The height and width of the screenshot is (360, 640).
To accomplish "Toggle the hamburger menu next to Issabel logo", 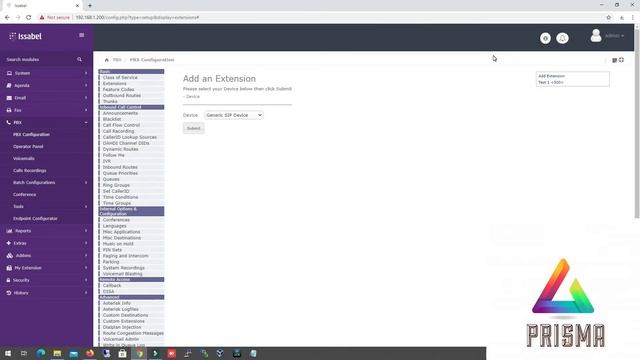I will click(82, 35).
